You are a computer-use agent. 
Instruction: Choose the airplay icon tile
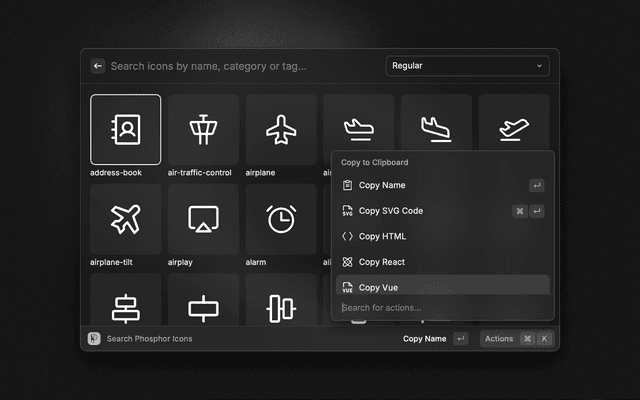pos(203,219)
